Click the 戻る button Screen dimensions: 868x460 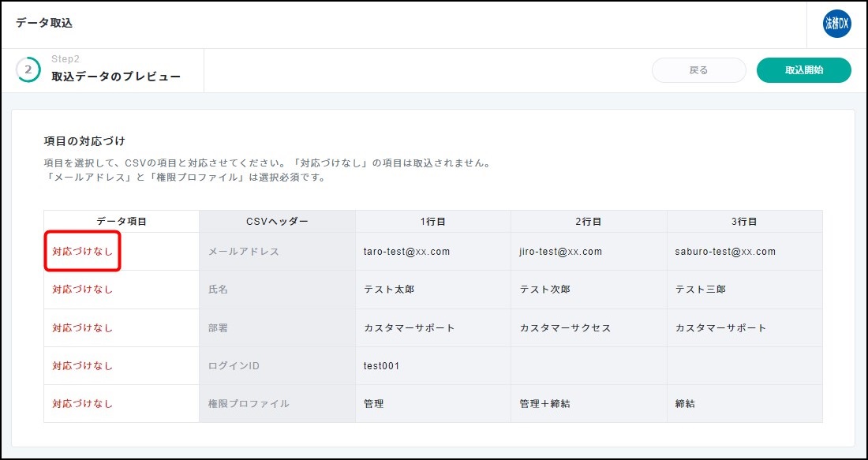tap(698, 70)
